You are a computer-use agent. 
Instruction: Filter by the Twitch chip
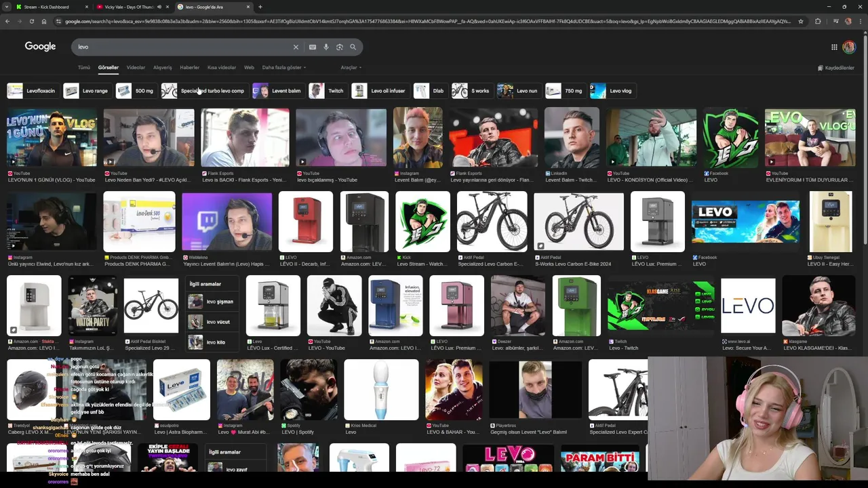click(x=328, y=91)
